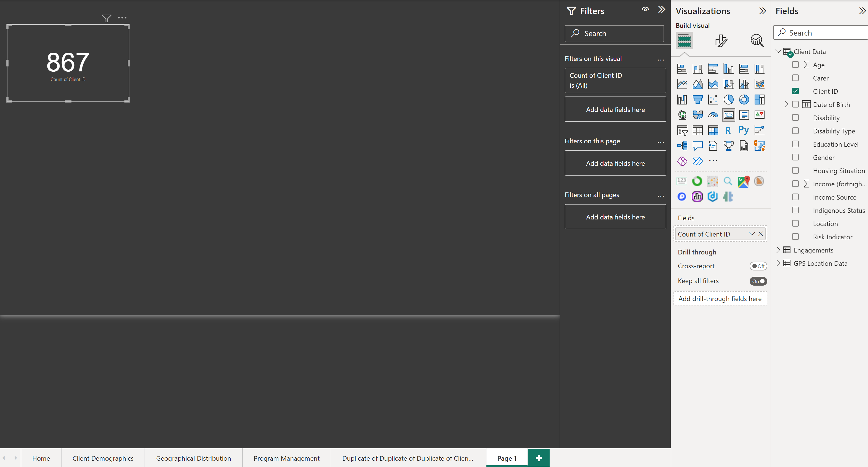This screenshot has height=467, width=868.
Task: Go to the Geographical Distribution tab
Action: click(193, 458)
